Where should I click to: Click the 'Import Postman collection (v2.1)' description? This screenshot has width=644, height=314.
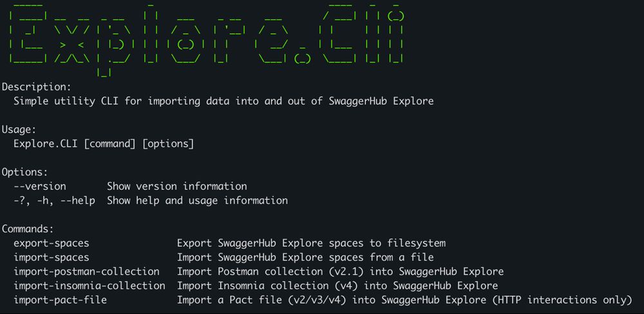tap(340, 271)
